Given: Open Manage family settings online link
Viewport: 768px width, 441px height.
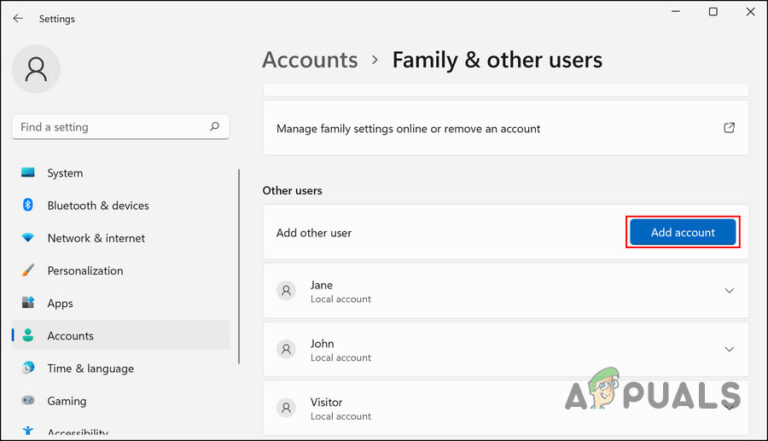Looking at the screenshot, I should (506, 128).
